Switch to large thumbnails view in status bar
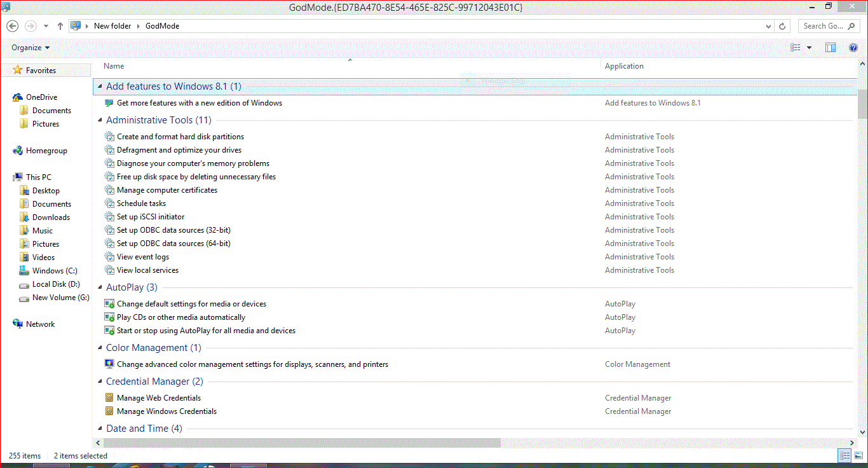 pos(857,455)
